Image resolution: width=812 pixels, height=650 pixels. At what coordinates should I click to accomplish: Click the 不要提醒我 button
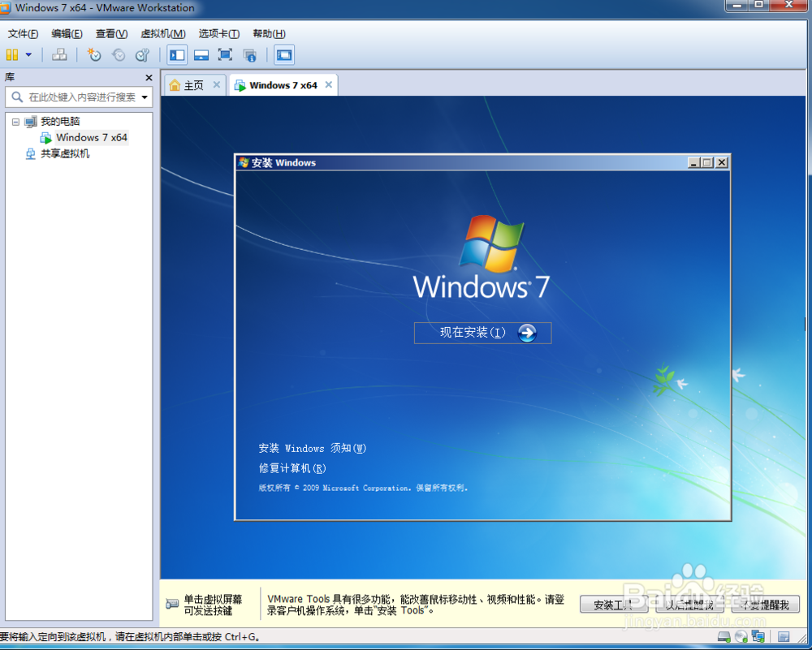tap(766, 605)
